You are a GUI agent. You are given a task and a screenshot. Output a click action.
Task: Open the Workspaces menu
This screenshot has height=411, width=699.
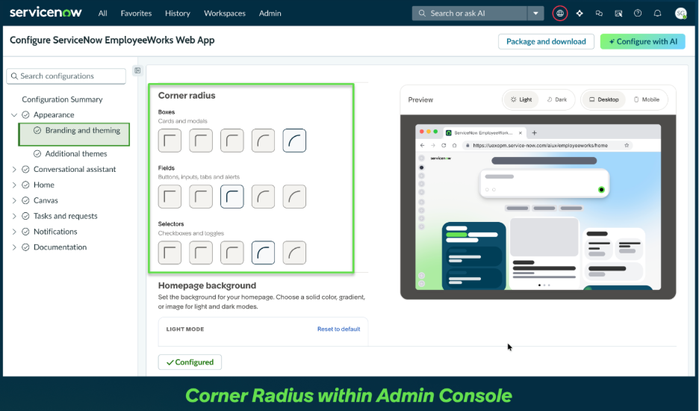[225, 13]
